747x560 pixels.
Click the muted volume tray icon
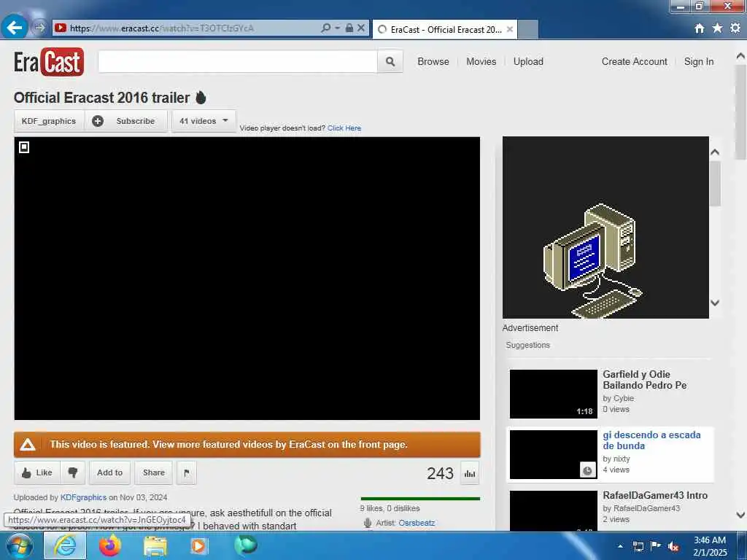tap(673, 547)
